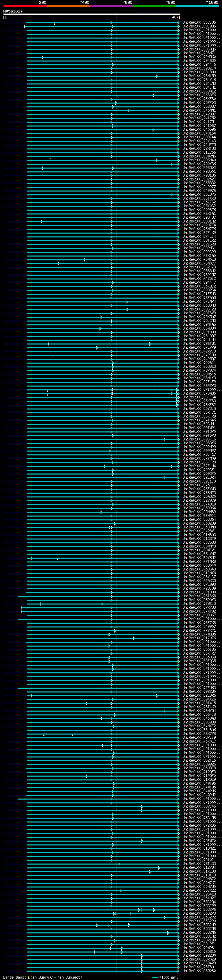
Task: Select hit UniRef100_Q38744
Action: (x=199, y=137)
